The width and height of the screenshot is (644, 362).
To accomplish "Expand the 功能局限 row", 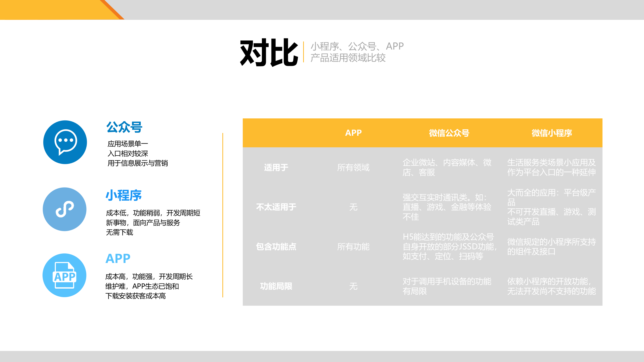I will 276,287.
